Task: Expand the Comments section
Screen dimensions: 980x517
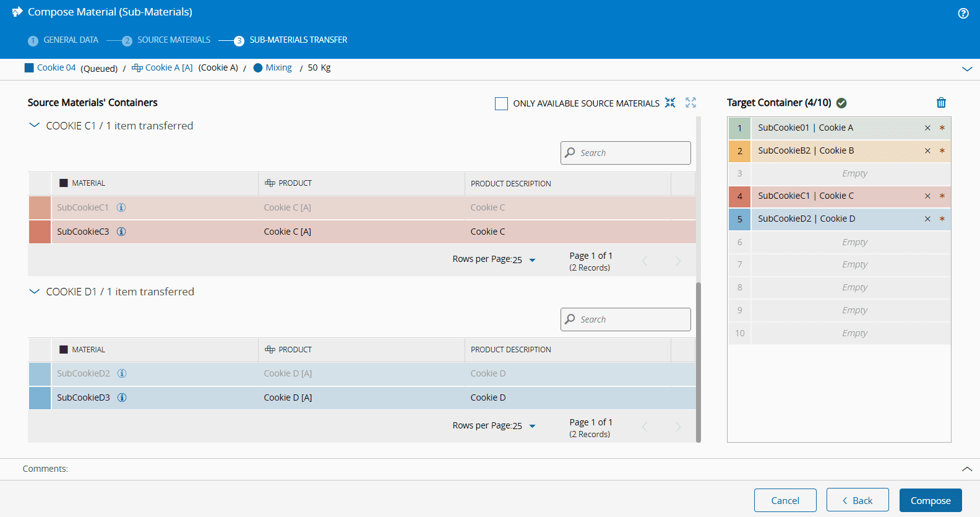Action: (966, 469)
